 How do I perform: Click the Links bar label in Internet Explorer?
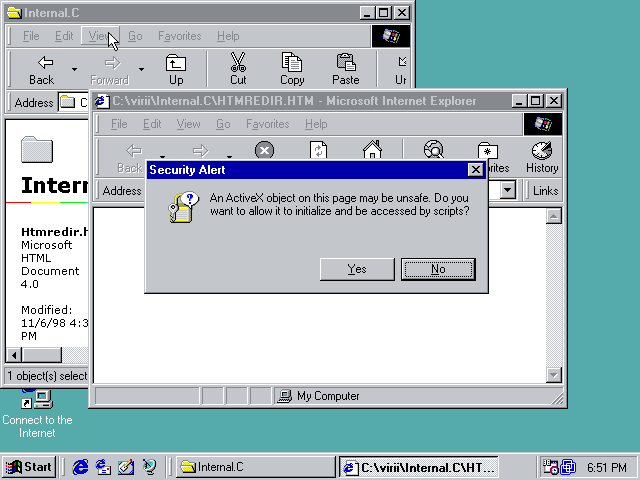[545, 191]
